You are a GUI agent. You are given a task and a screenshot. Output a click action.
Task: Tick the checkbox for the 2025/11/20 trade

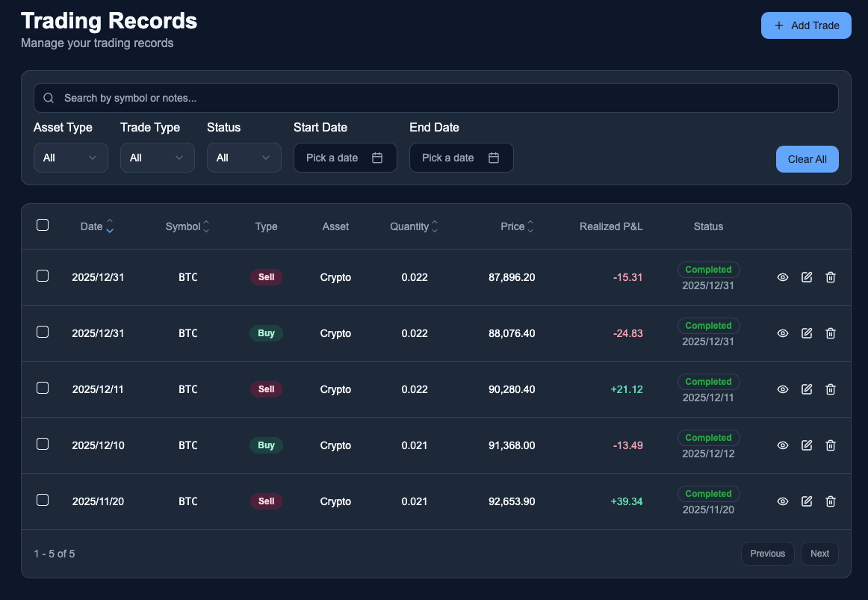[43, 500]
